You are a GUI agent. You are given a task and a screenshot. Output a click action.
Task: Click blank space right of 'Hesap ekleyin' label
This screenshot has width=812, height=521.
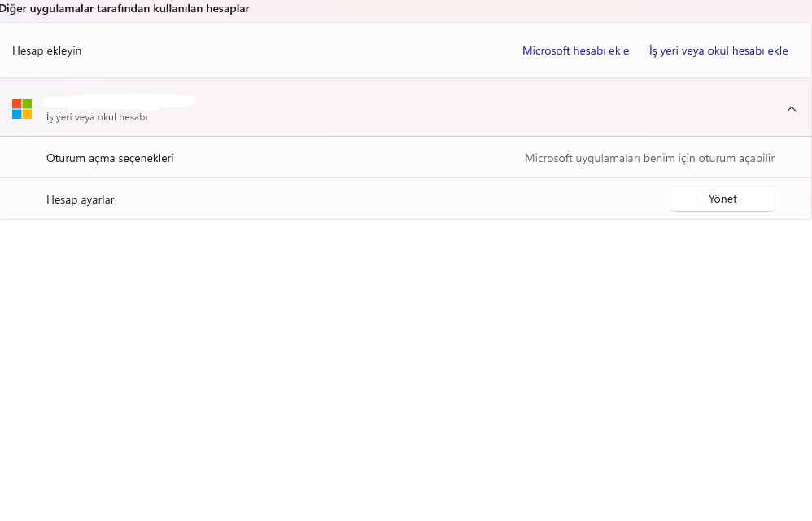pos(301,50)
